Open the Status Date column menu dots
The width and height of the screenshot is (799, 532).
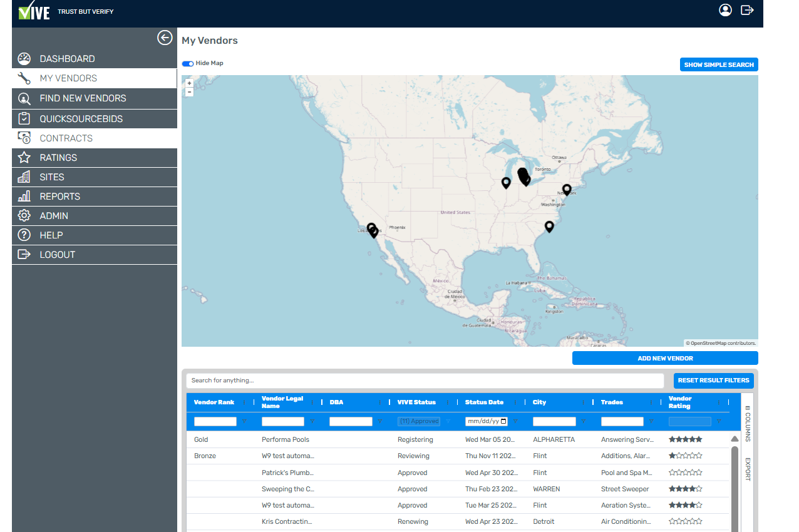[515, 402]
